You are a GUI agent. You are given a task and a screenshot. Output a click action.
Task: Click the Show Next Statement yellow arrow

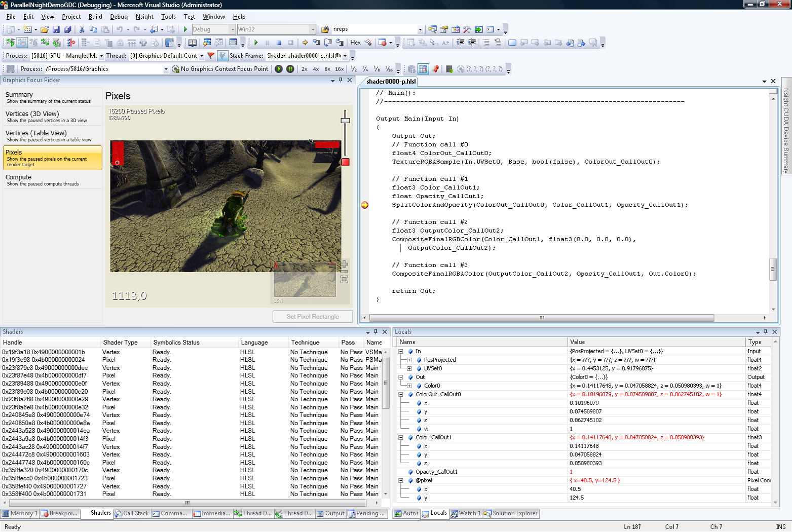tap(305, 43)
